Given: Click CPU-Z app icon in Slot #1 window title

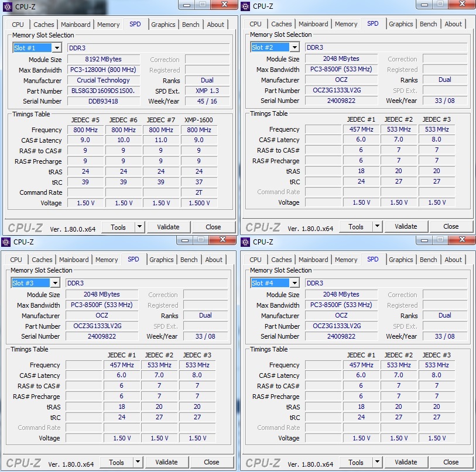Looking at the screenshot, I should (7, 6).
